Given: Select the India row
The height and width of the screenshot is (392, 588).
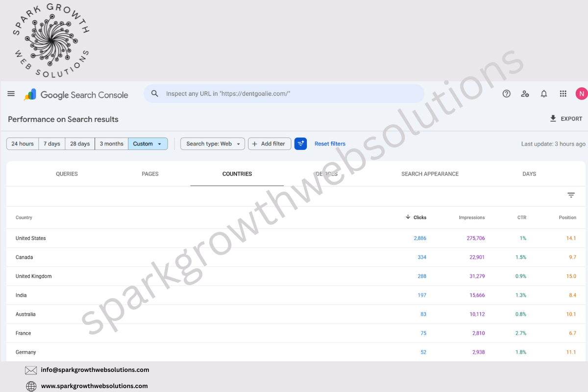Looking at the screenshot, I should (x=296, y=295).
